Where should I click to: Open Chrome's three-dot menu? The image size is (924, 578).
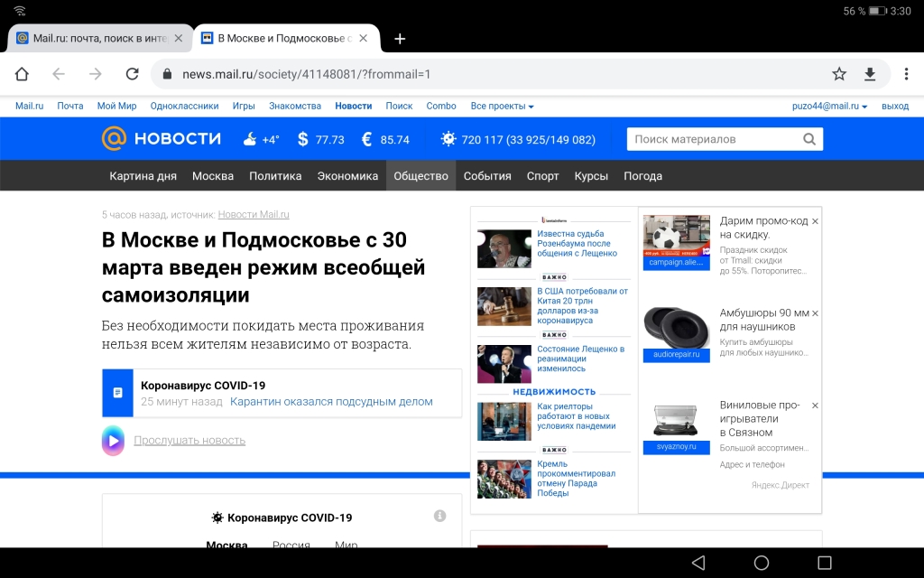(905, 74)
